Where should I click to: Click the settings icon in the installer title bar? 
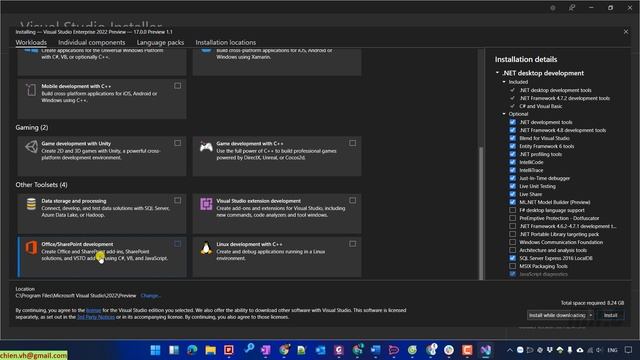[553, 8]
